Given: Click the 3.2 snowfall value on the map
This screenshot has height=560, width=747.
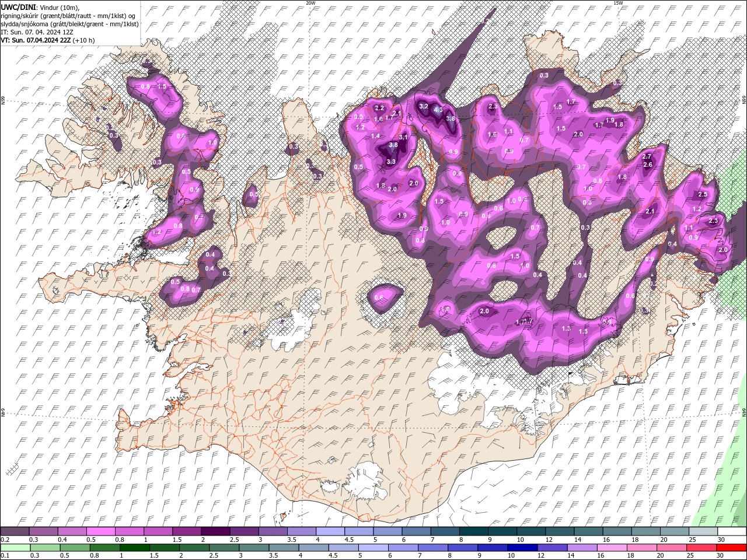Looking at the screenshot, I should point(424,106).
